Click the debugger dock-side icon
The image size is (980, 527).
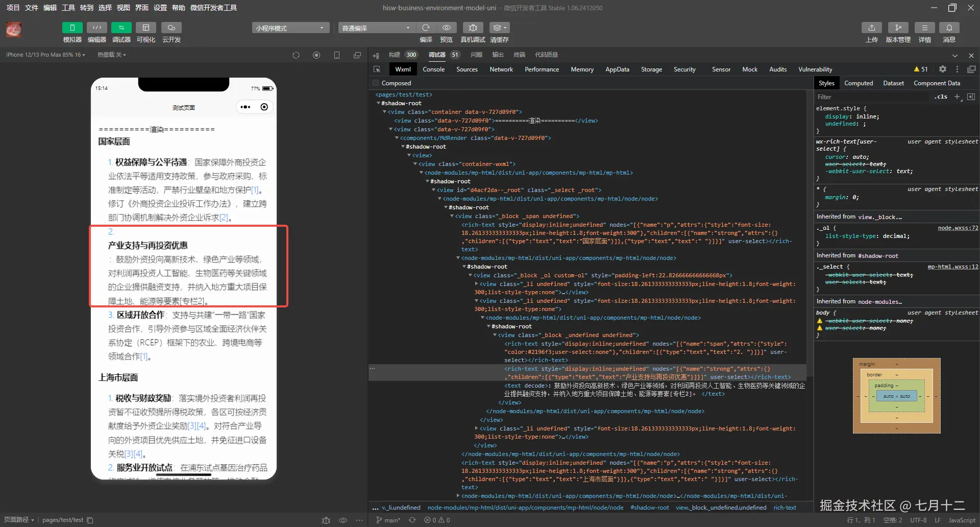971,69
